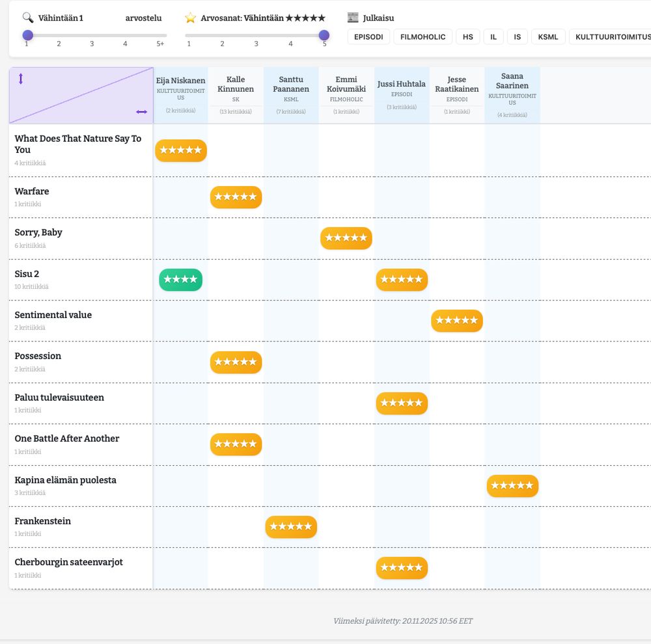Open five-star rating for Kapina elämän puolesta
651x644 pixels.
pos(512,486)
